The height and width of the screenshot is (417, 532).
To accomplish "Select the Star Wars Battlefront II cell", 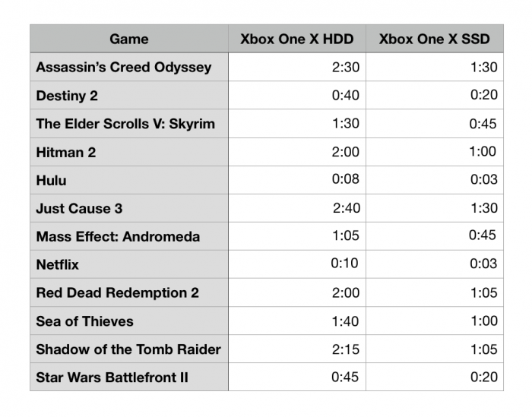I will tap(112, 378).
